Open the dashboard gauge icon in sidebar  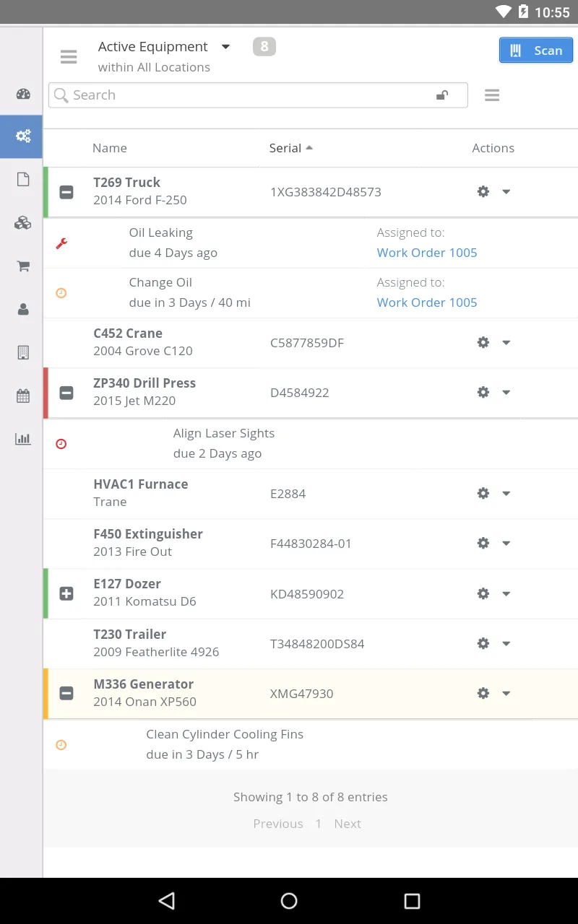click(23, 94)
